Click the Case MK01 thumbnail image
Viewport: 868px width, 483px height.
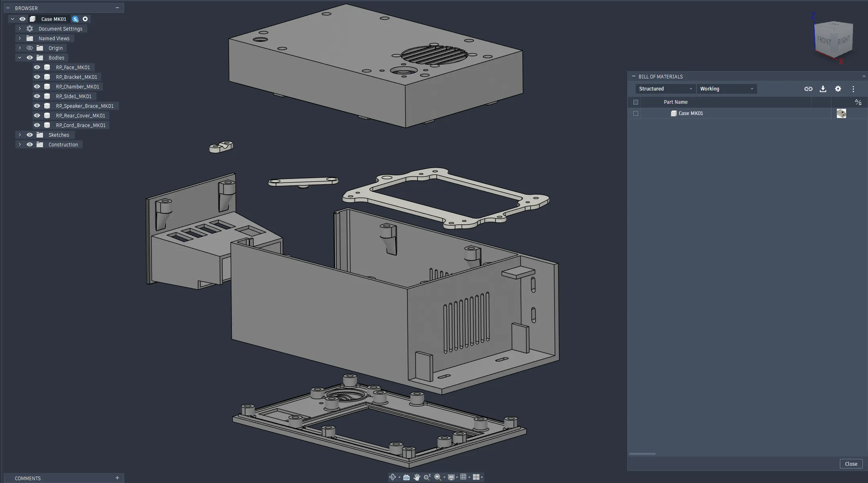point(841,113)
